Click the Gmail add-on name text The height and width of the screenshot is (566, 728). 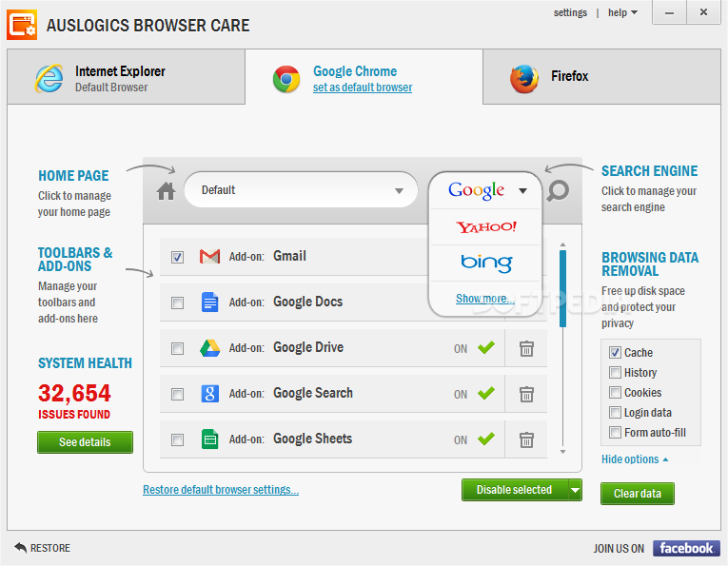click(x=289, y=256)
